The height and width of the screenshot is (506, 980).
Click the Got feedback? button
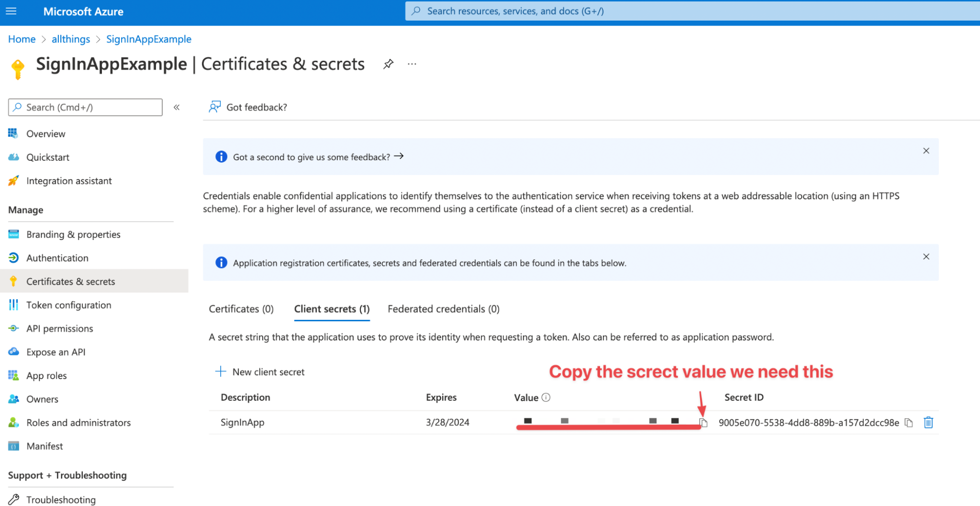[x=248, y=107]
